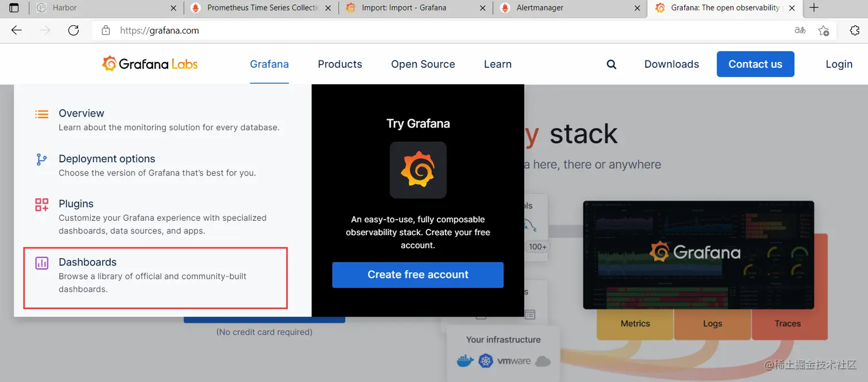Click '(No credit card required)' text
868x382 pixels.
(x=265, y=332)
